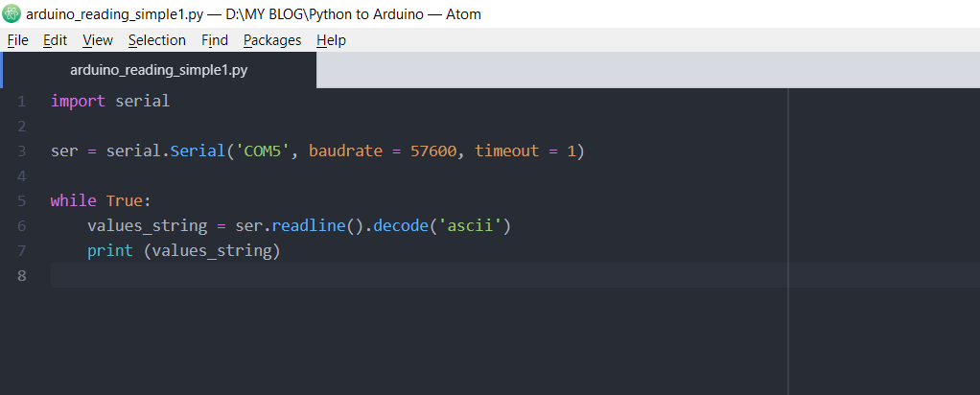
Task: Click '(values_string)' on line 7
Action: pos(212,251)
